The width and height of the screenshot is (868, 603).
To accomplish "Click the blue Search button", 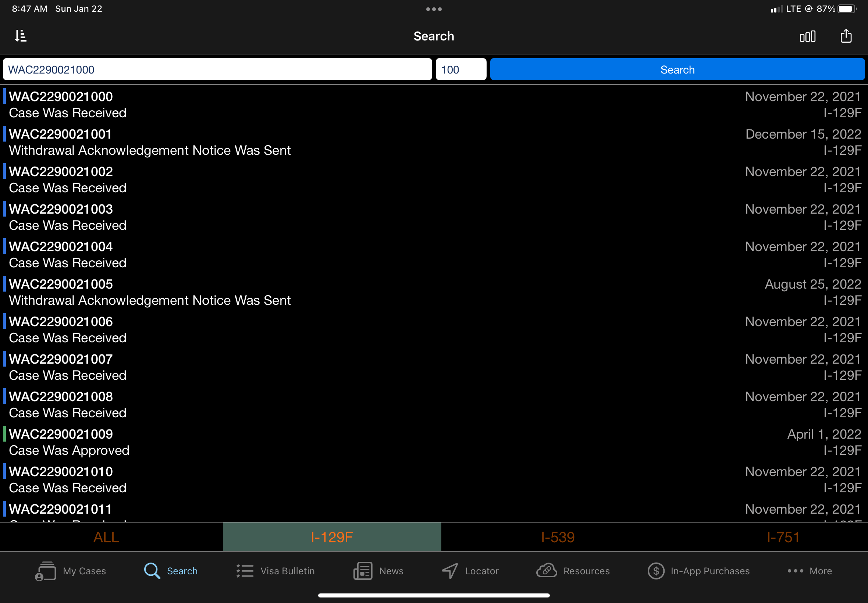I will (677, 69).
